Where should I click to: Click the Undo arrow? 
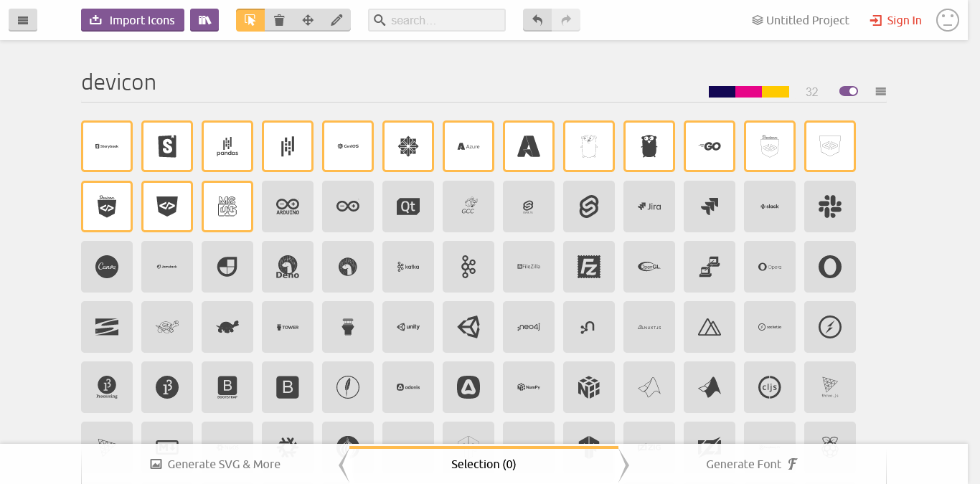point(537,20)
